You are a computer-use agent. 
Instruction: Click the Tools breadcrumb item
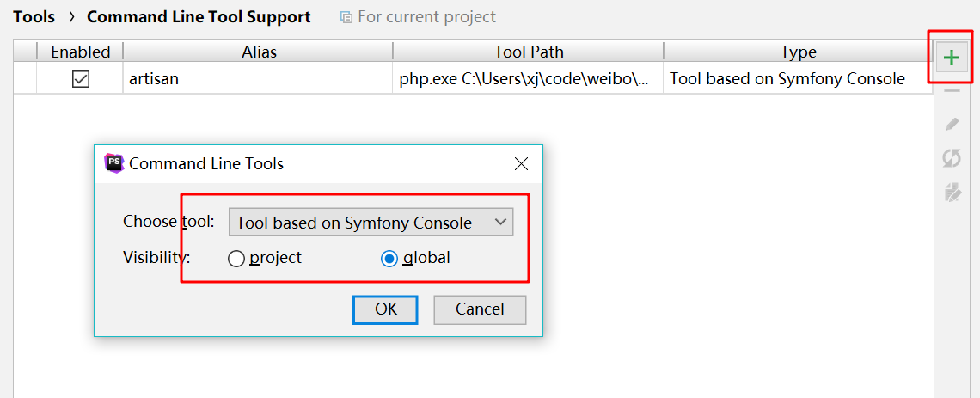(x=34, y=17)
